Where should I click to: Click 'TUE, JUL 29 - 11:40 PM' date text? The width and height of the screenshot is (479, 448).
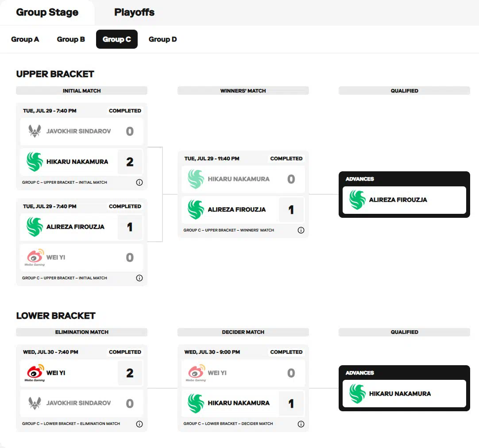(x=212, y=158)
